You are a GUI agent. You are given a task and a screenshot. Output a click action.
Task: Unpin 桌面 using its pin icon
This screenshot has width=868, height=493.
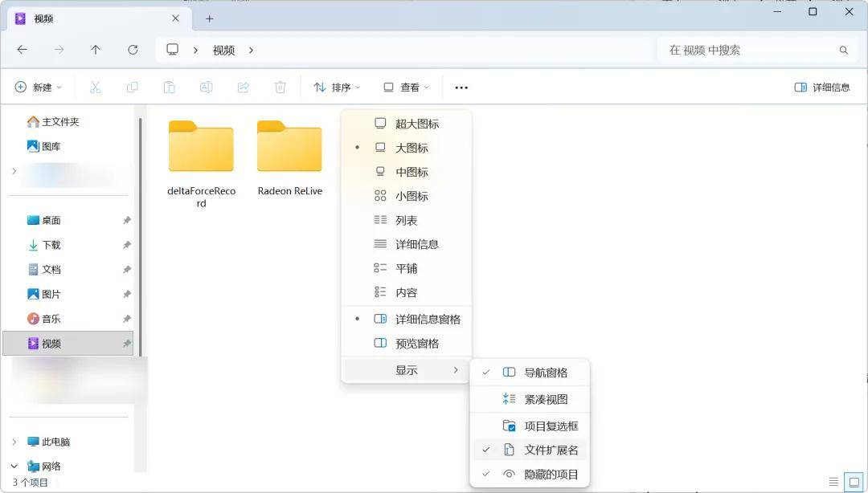(x=127, y=220)
